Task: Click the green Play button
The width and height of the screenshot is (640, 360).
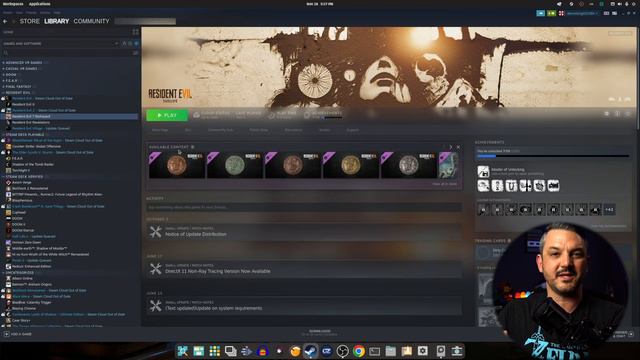Action: 167,116
